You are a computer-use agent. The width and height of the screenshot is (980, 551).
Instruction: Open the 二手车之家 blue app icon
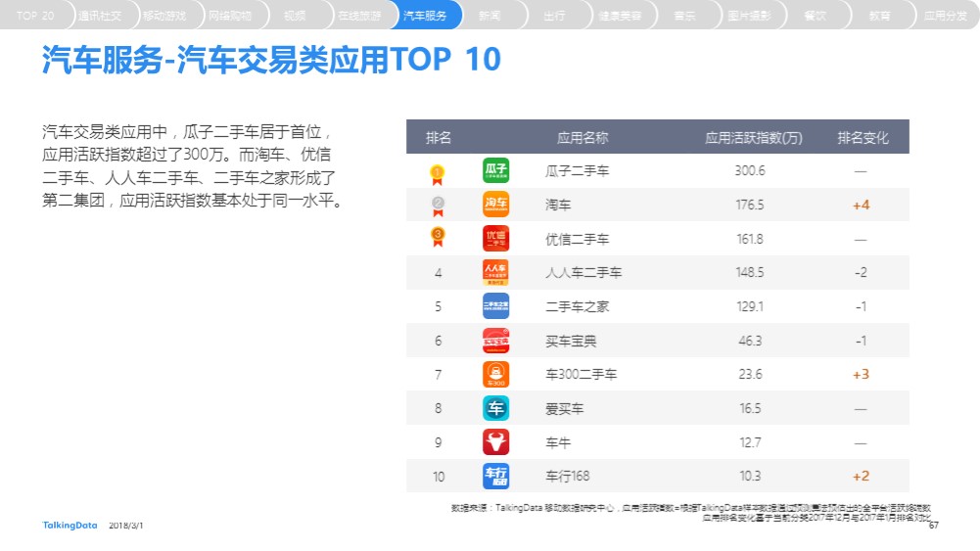495,306
